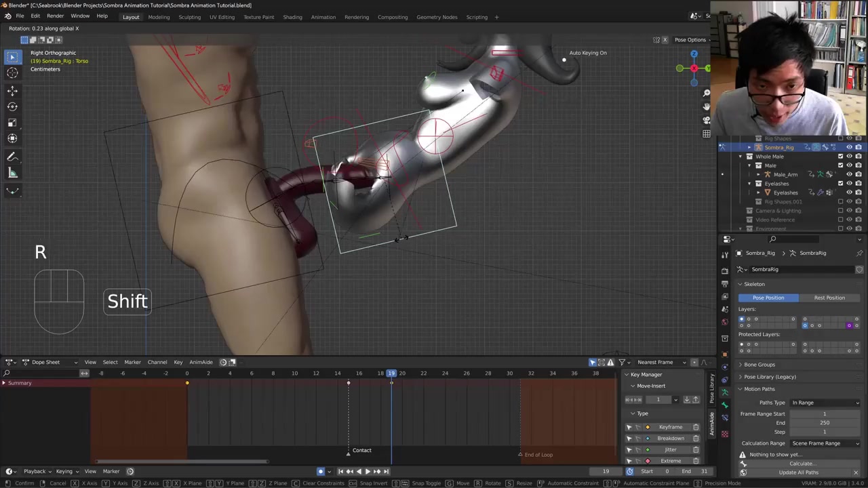Open the Paths Type dropdown
868x488 pixels.
[x=825, y=403]
